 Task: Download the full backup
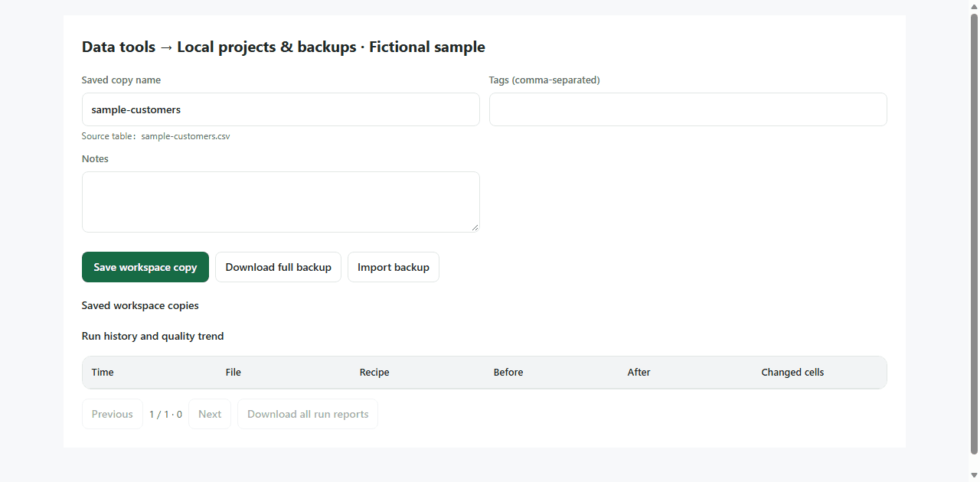(278, 267)
